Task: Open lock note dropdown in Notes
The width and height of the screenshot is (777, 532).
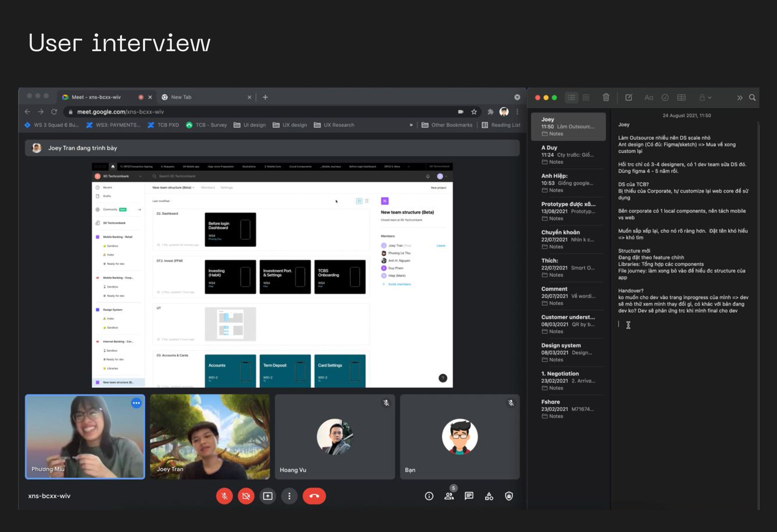Action: (705, 97)
